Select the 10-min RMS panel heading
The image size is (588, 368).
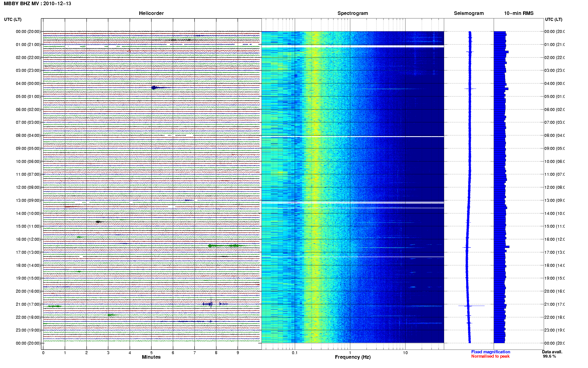[519, 13]
